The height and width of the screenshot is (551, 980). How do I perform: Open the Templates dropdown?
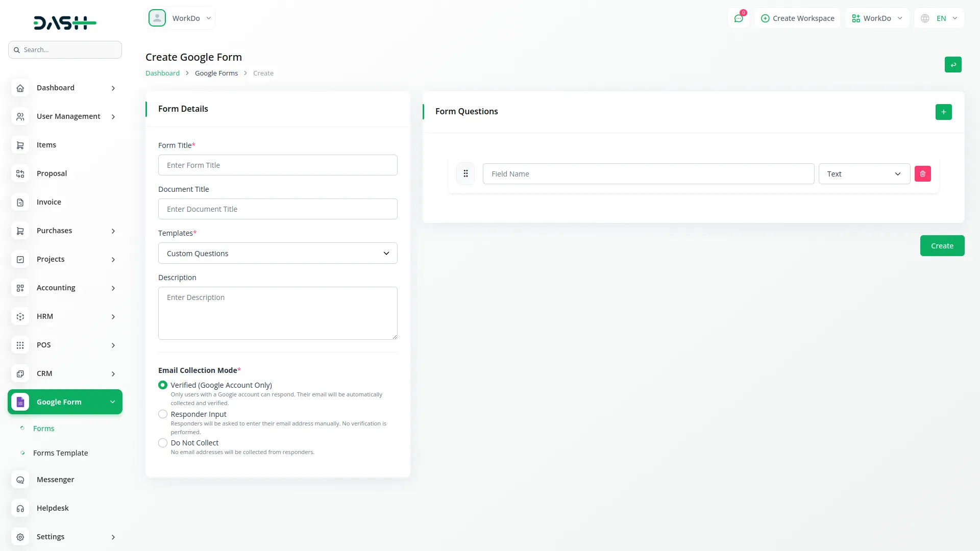tap(278, 253)
